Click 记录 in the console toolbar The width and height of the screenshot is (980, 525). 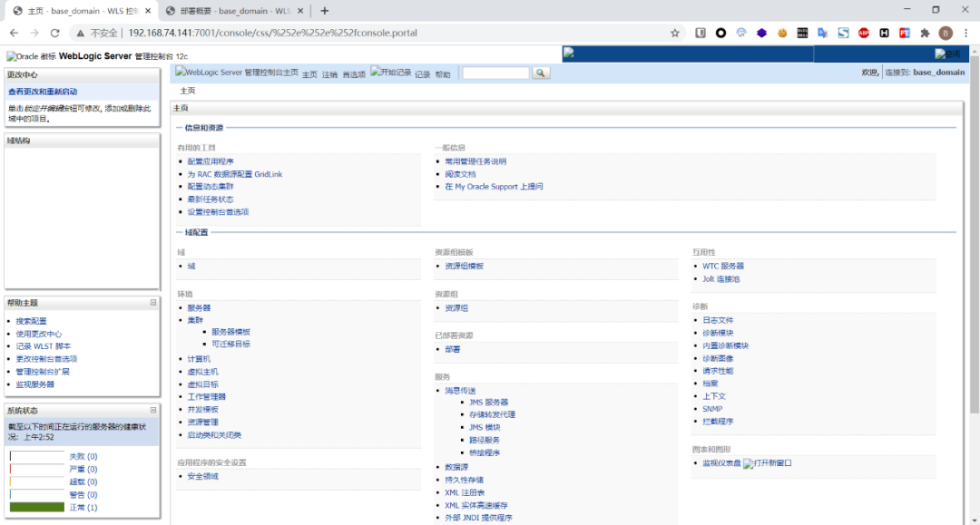point(423,74)
